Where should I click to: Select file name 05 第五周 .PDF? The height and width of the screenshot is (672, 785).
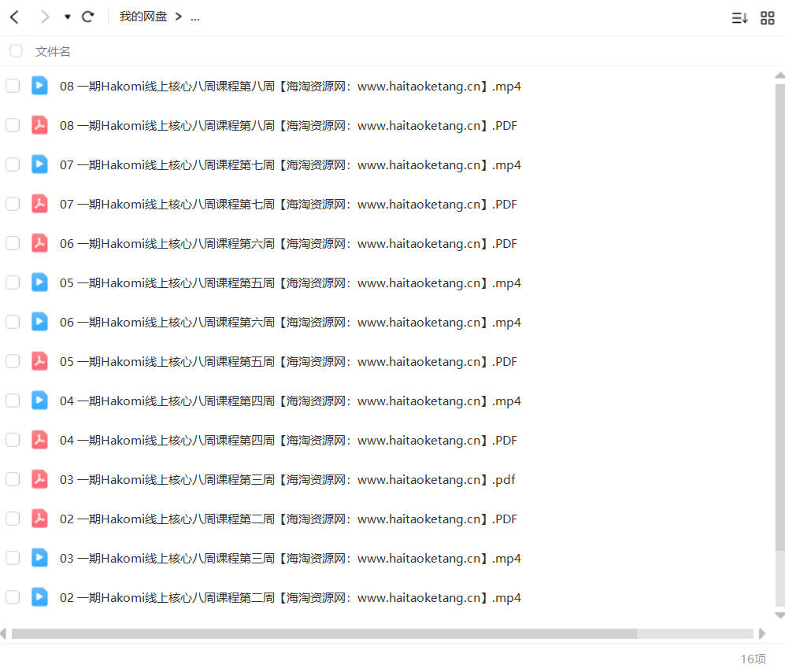pos(288,362)
